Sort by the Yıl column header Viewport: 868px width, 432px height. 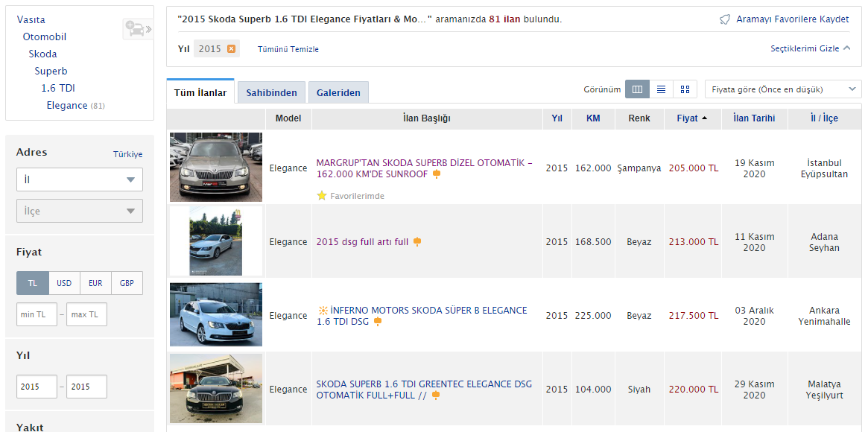click(x=557, y=118)
